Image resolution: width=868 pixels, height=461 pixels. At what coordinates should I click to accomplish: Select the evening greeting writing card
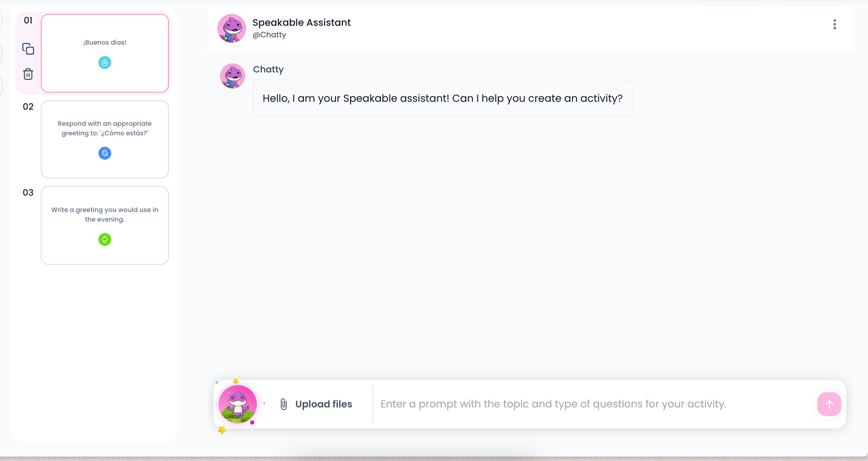[105, 225]
